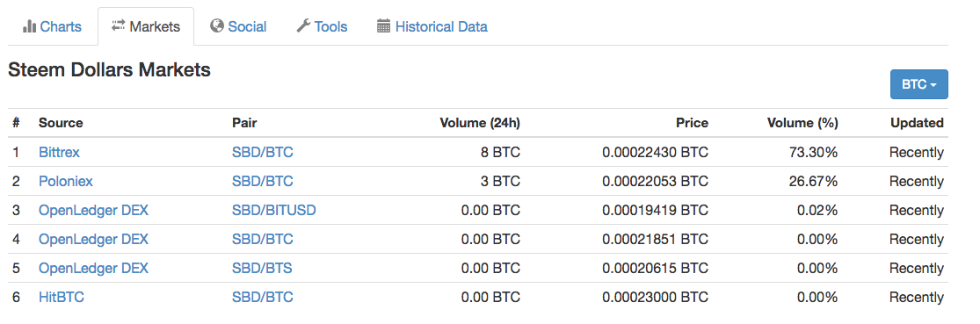Select price 0.00022430 BTC
Viewport: 980px width, 324px height.
pyautogui.click(x=655, y=152)
